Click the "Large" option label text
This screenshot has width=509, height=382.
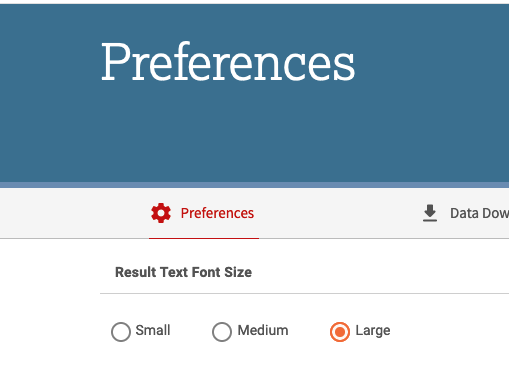pyautogui.click(x=373, y=331)
